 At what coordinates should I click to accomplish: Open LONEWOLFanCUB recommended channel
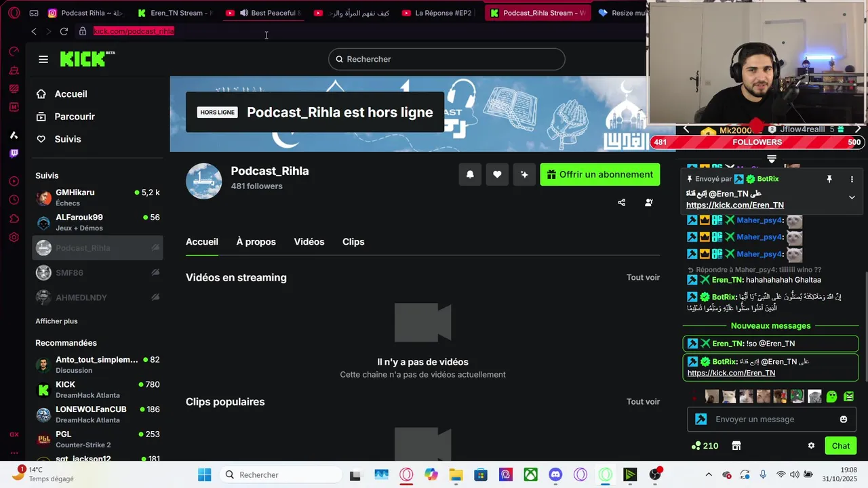pyautogui.click(x=98, y=414)
